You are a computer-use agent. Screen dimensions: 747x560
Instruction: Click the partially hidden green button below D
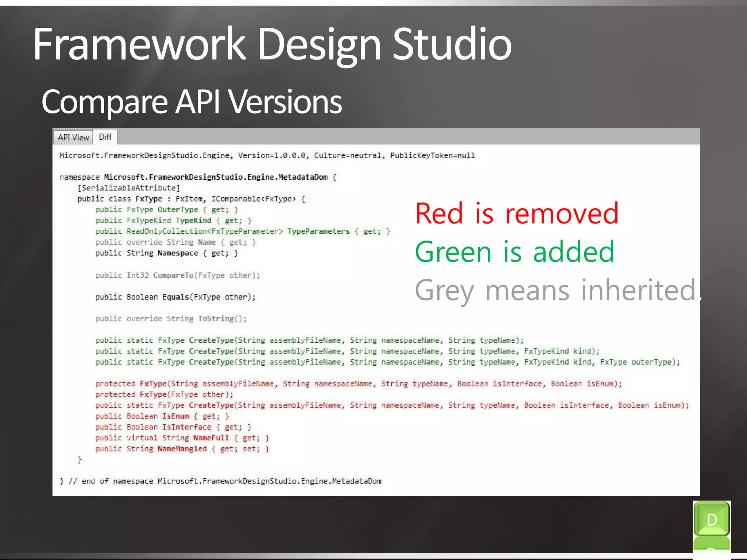tap(711, 544)
